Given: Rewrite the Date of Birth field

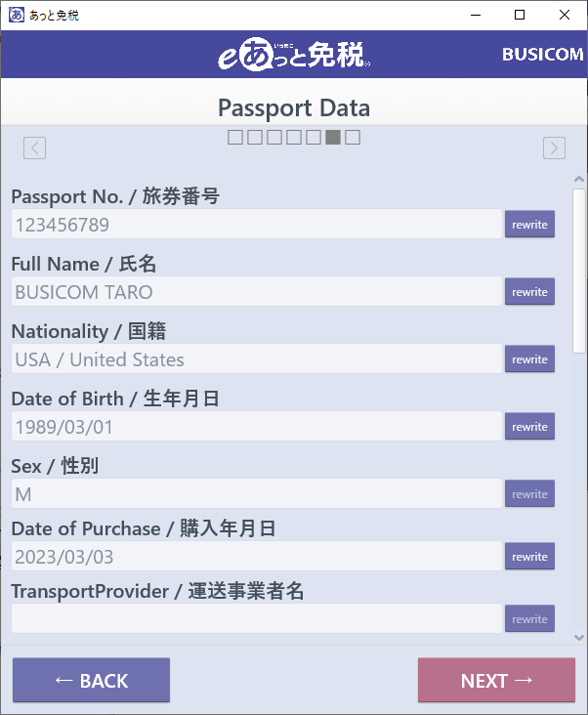Looking at the screenshot, I should (529, 427).
